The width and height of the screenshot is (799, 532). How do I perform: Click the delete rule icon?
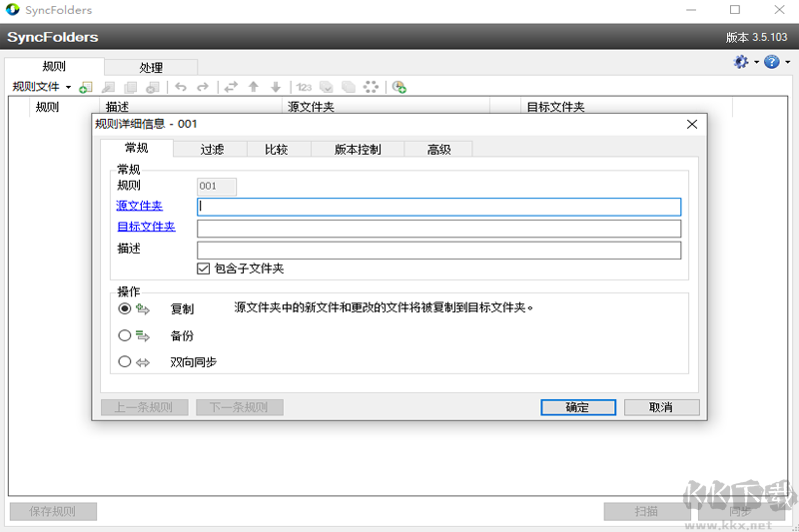(153, 87)
